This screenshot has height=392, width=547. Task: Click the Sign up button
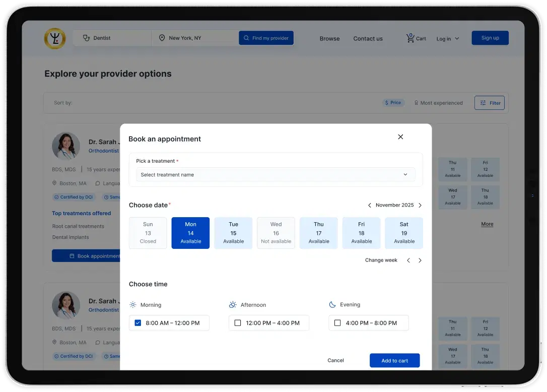pyautogui.click(x=490, y=38)
